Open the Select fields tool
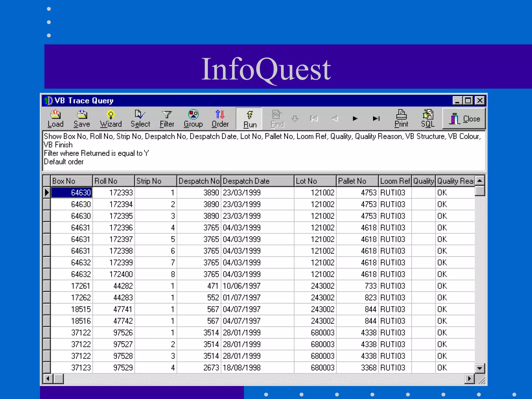 point(140,119)
